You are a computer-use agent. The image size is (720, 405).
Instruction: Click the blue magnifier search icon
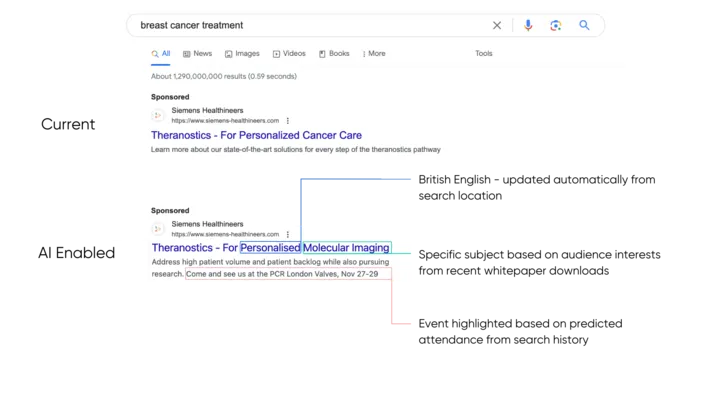click(x=585, y=25)
